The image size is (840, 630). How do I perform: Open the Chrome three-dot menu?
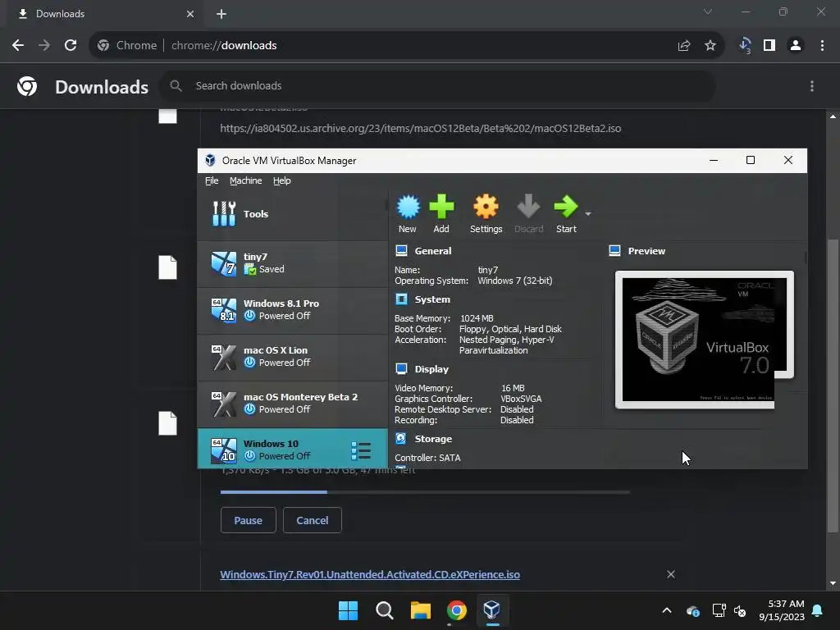coord(822,46)
